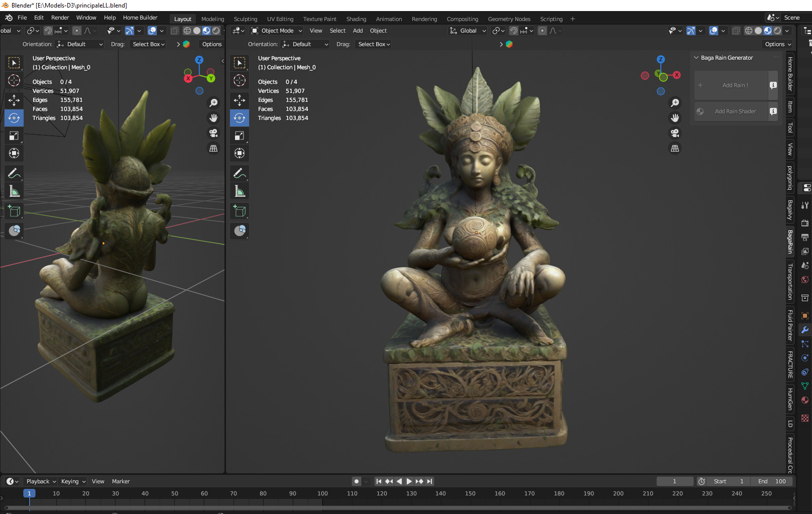This screenshot has height=514, width=812.
Task: Enable rendered shading in right viewport
Action: click(777, 31)
